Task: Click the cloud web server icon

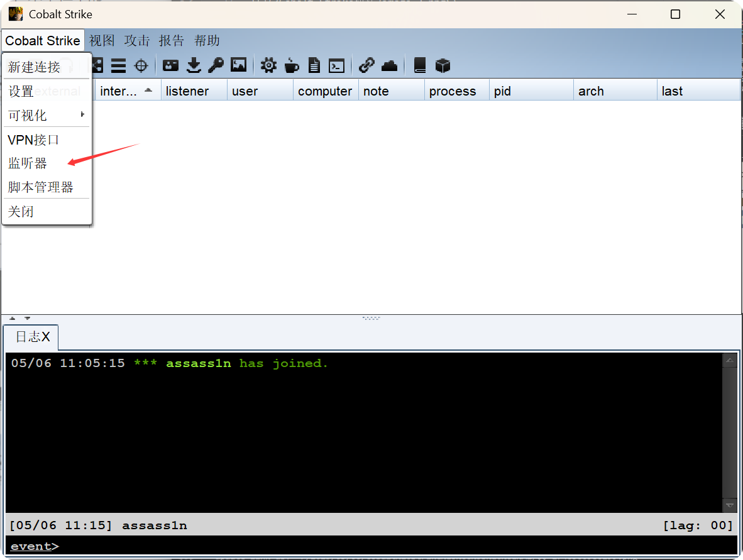Action: click(x=390, y=65)
